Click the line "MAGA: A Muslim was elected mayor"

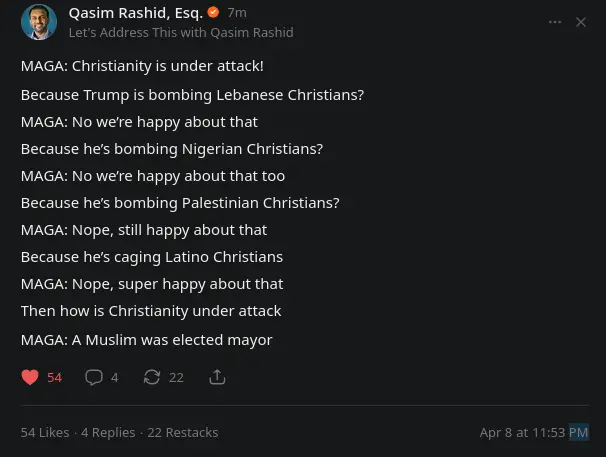coord(146,340)
